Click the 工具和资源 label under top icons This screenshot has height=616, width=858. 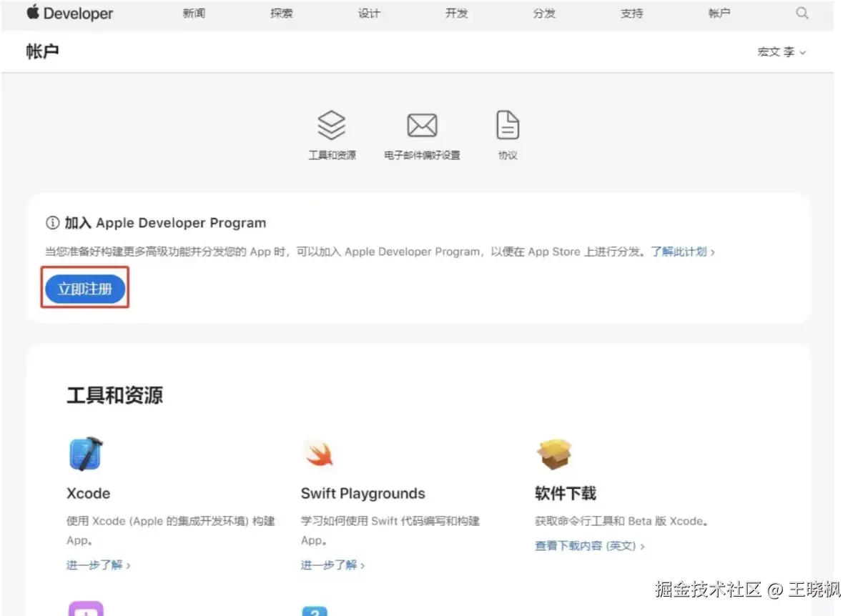[x=332, y=155]
